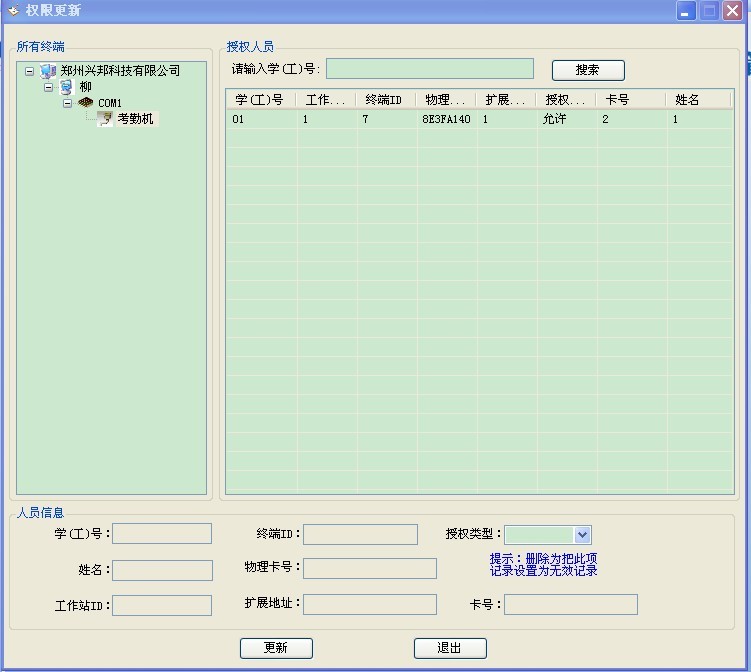Open the 授权类型 dropdown
This screenshot has width=751, height=672.
coord(582,535)
